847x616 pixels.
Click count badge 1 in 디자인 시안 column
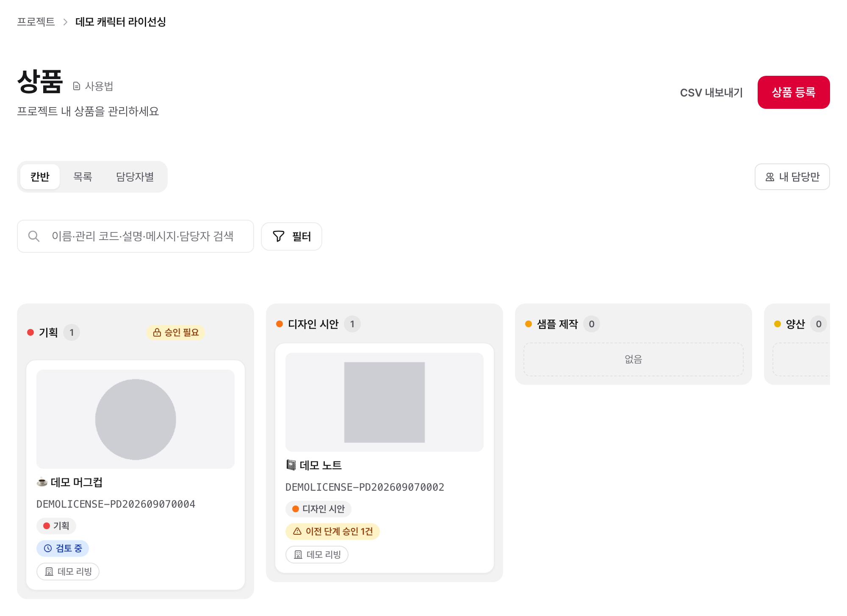352,324
